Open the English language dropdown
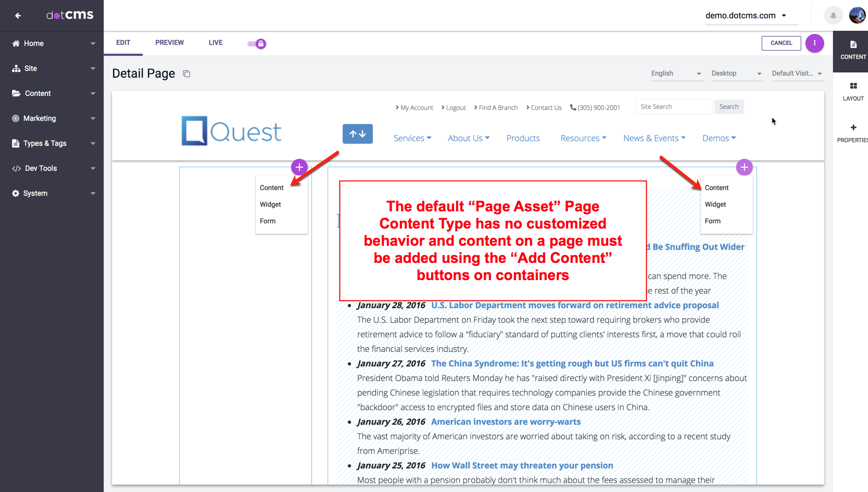 [676, 73]
